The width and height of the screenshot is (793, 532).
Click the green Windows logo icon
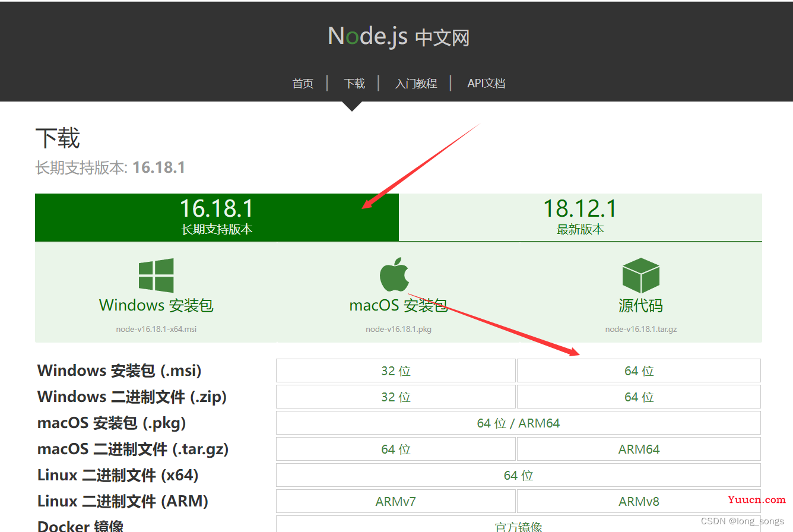156,275
